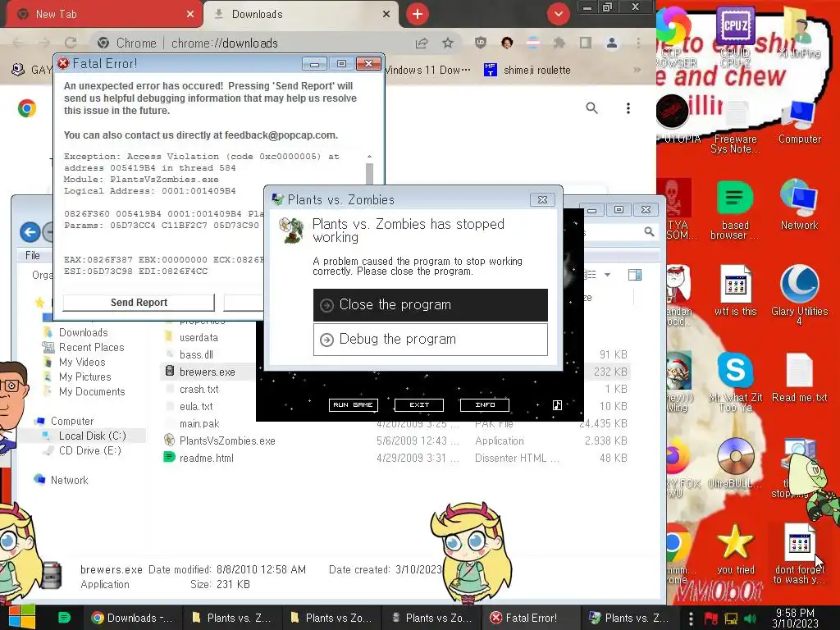This screenshot has height=630, width=840.
Task: Open the 'Read me.txt' desktop file
Action: click(x=799, y=377)
